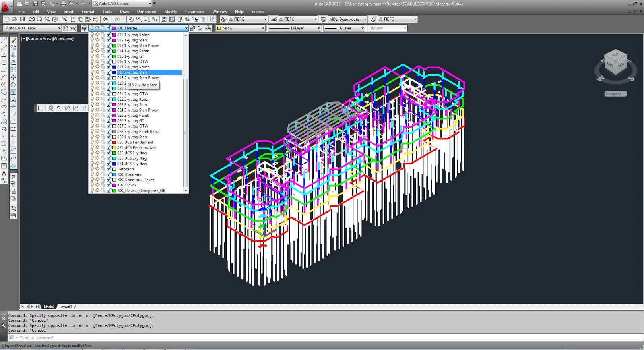Select the Move tool
Viewport: 644px width, 350px height.
(x=13, y=77)
